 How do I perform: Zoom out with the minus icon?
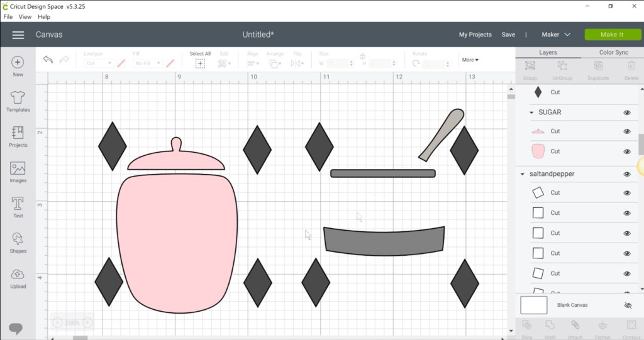(x=57, y=323)
